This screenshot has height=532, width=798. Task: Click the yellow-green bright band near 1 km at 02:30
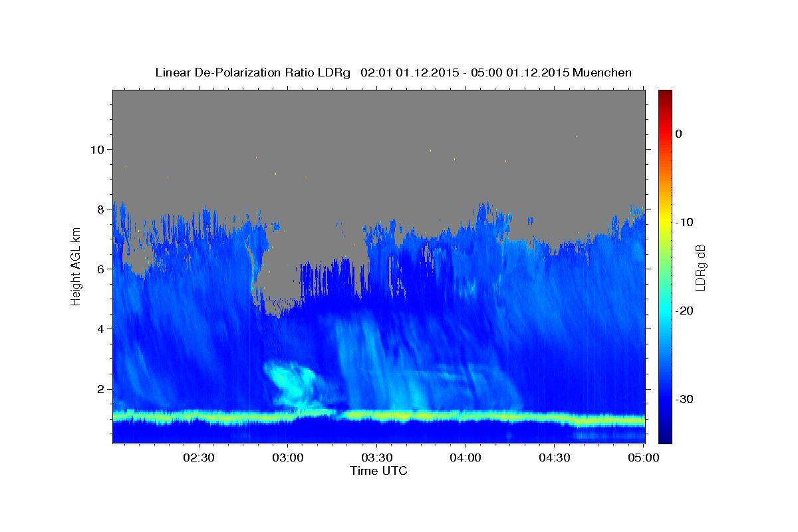click(x=199, y=417)
